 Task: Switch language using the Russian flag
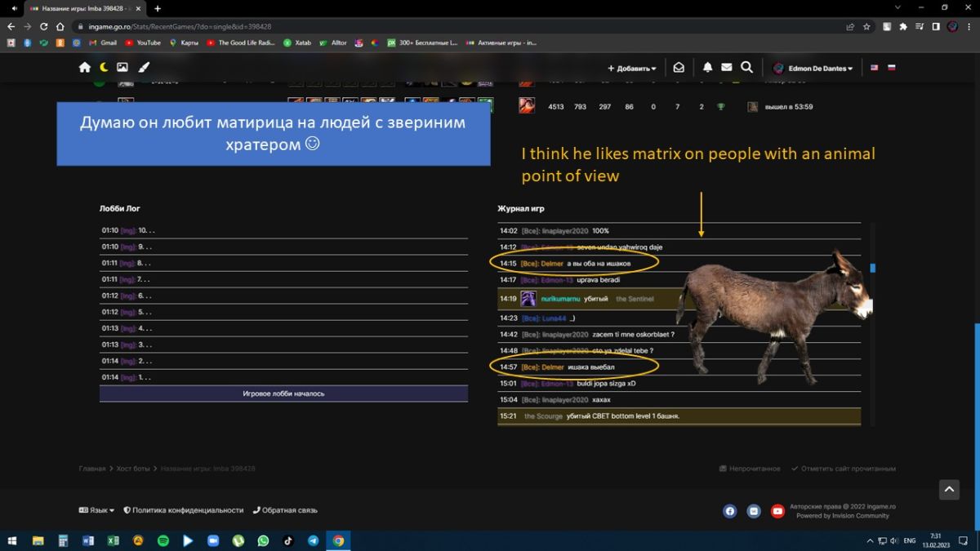point(891,68)
